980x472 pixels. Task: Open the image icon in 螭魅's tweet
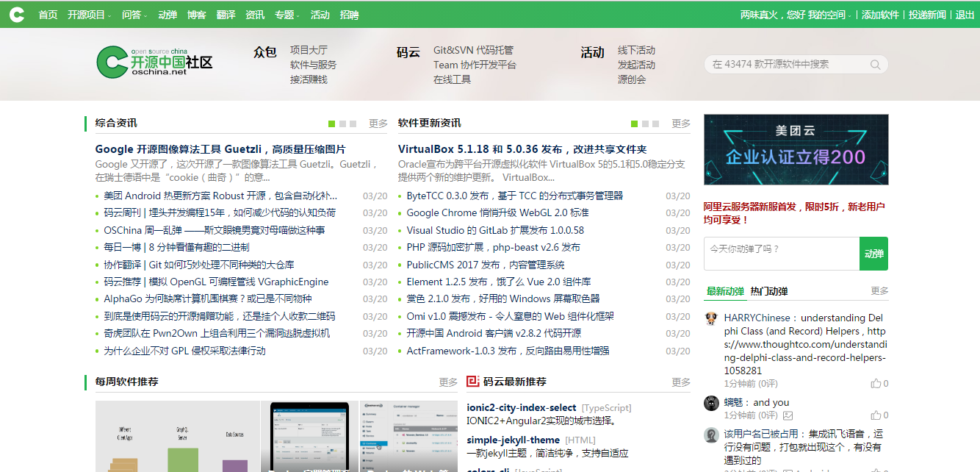pyautogui.click(x=788, y=415)
